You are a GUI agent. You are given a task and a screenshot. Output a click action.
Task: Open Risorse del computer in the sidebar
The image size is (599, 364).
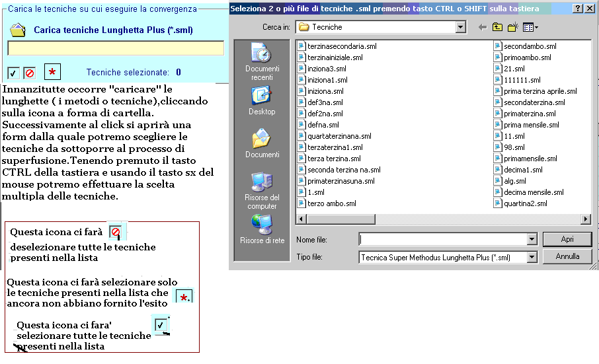coord(262,191)
